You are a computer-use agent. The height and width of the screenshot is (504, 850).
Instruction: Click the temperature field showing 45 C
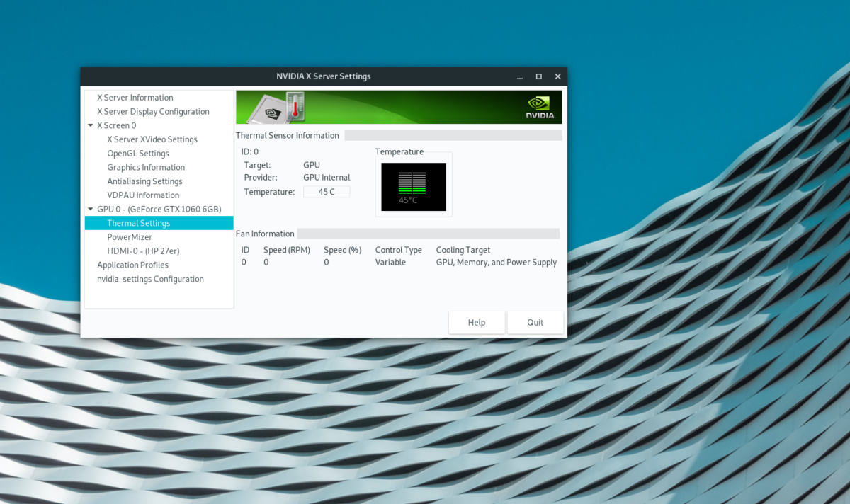click(327, 192)
